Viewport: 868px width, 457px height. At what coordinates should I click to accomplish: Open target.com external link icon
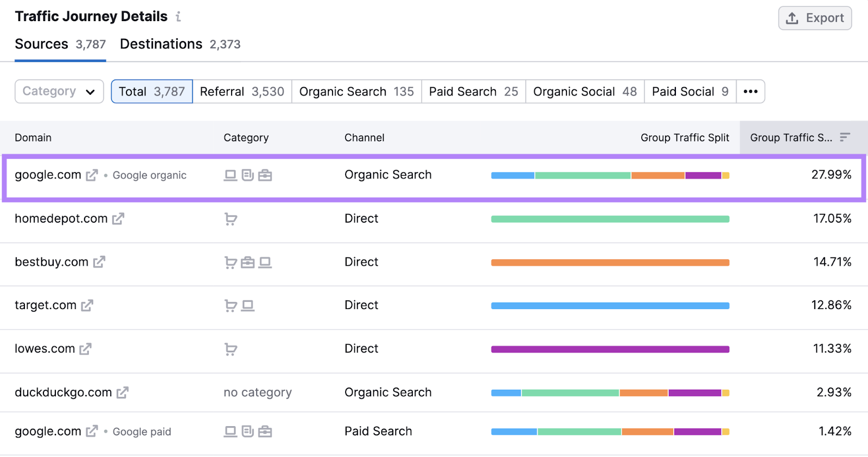[x=87, y=306]
